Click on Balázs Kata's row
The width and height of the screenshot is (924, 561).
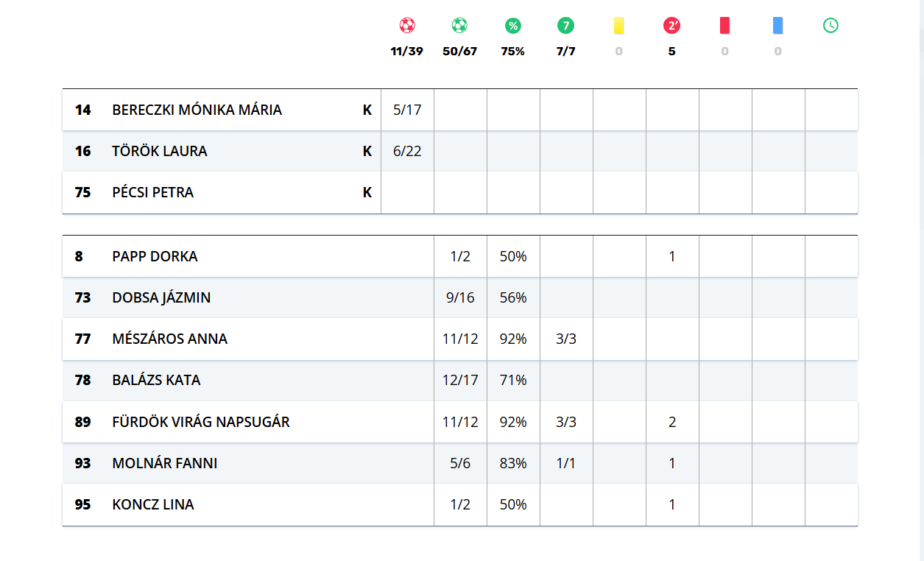(156, 380)
